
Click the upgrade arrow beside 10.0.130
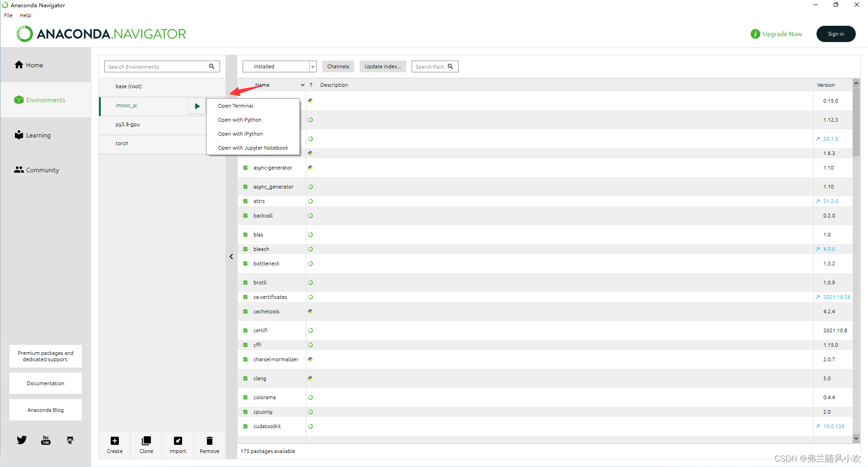point(818,426)
